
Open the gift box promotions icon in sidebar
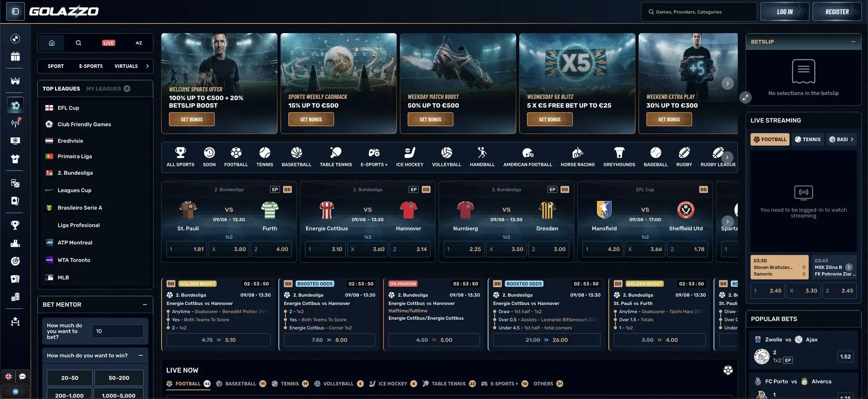[x=15, y=57]
